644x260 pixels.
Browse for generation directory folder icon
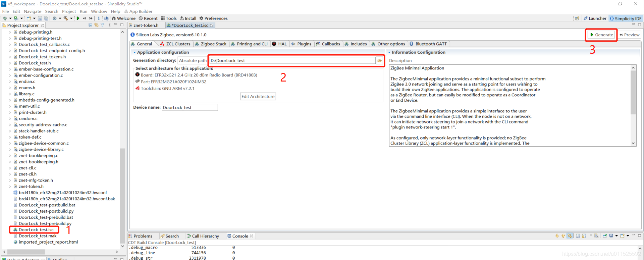point(379,60)
